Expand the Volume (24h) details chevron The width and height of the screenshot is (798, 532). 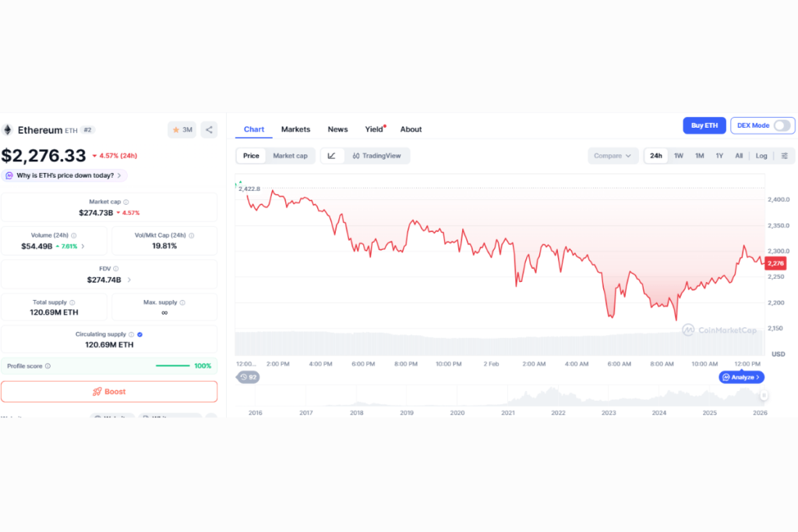click(83, 246)
